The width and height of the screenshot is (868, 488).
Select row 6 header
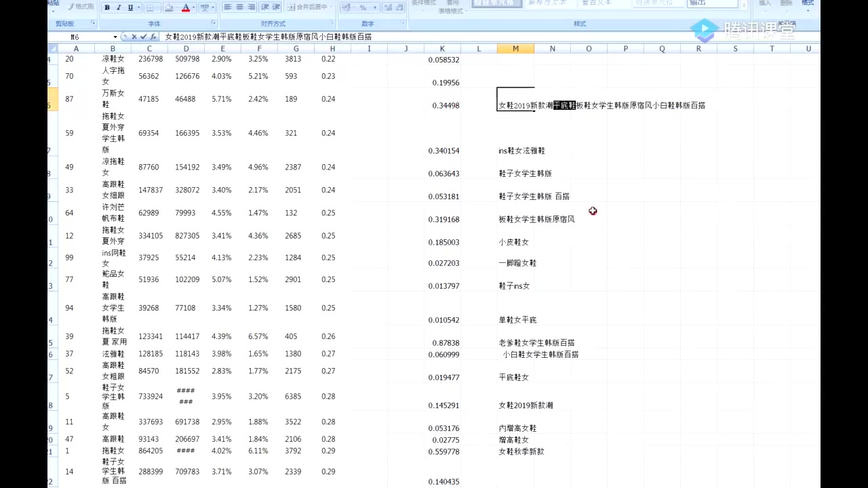coord(52,99)
